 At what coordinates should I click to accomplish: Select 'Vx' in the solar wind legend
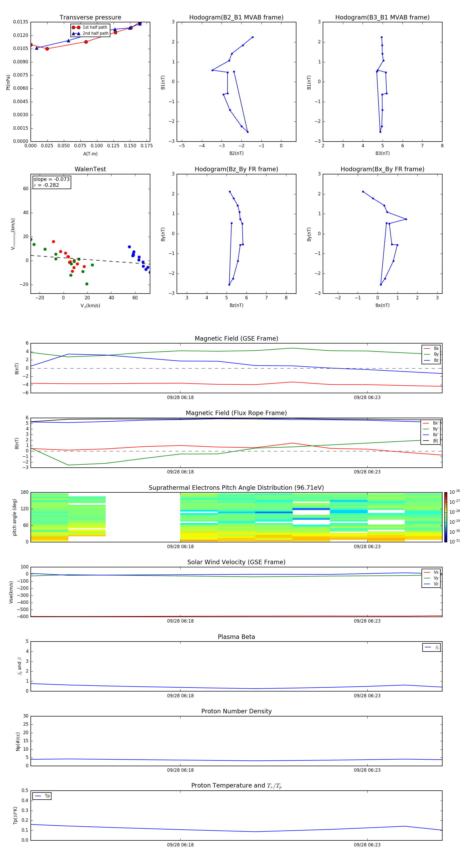point(431,572)
